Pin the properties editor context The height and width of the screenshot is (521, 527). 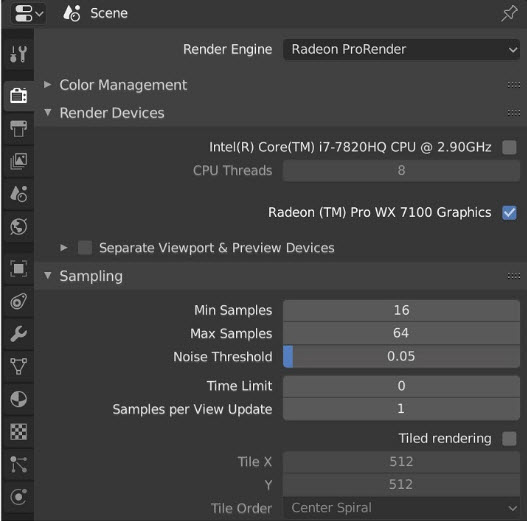(x=509, y=13)
